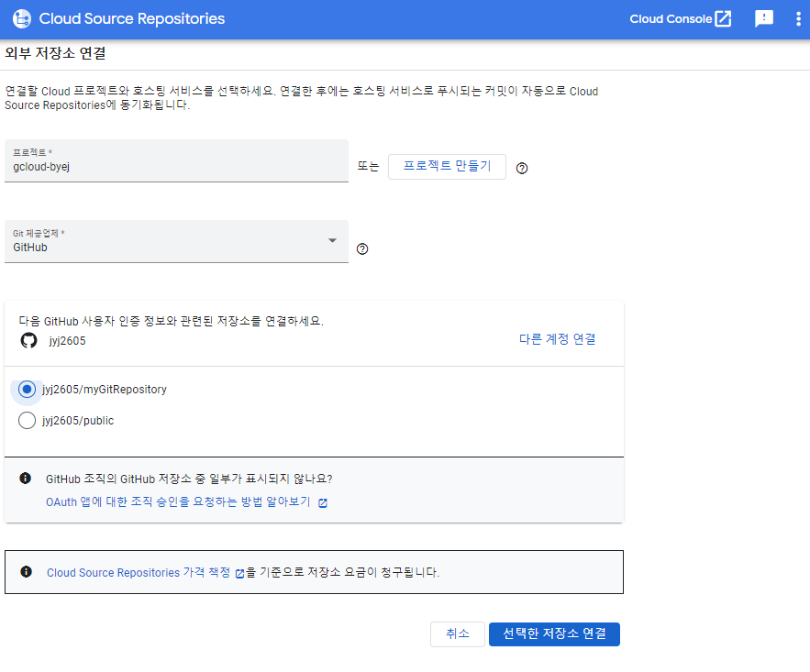Click the 프로젝트 만들기 button
810x672 pixels.
[x=447, y=167]
